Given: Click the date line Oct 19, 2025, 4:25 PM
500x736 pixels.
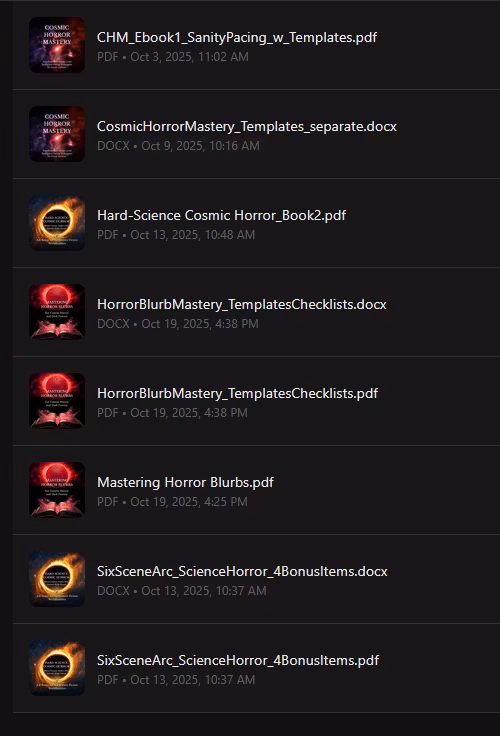Looking at the screenshot, I should pyautogui.click(x=172, y=502).
